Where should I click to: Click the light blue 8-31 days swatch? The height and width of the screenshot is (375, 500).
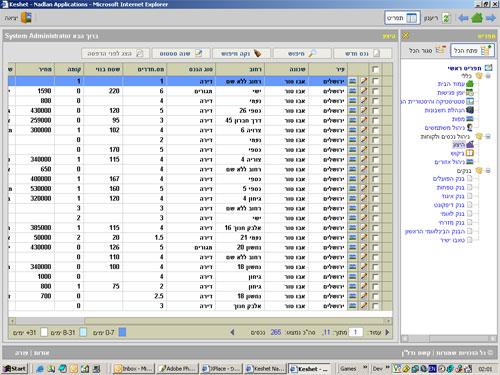tap(83, 332)
